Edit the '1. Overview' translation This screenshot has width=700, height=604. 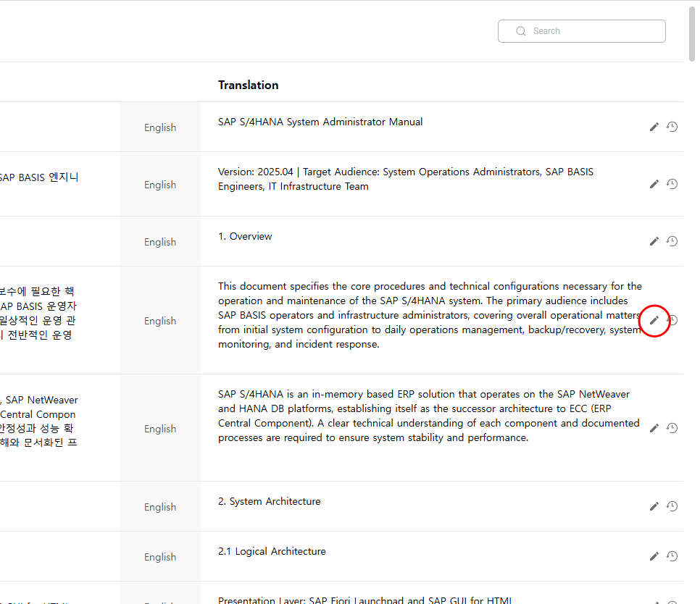click(654, 241)
